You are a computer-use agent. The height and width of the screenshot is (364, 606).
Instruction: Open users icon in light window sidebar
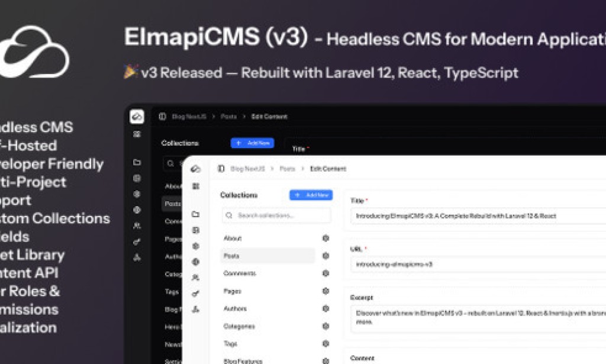(195, 278)
